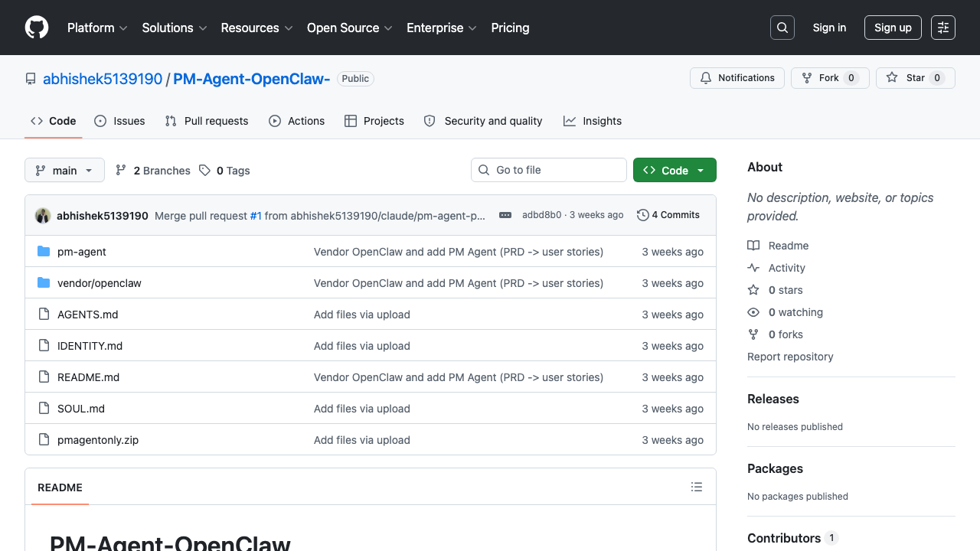Image resolution: width=980 pixels, height=551 pixels.
Task: Click the IDENTITY.md file icon
Action: point(44,346)
